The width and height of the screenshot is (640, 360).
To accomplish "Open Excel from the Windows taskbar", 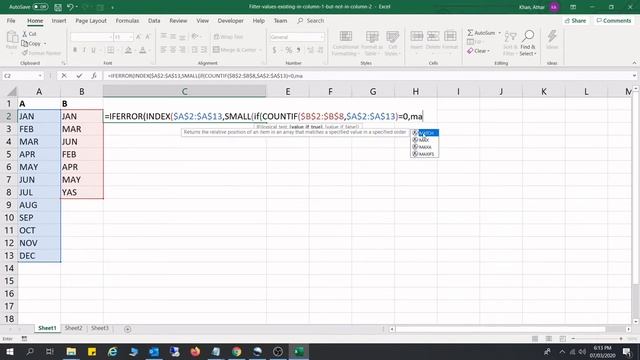I will click(299, 351).
